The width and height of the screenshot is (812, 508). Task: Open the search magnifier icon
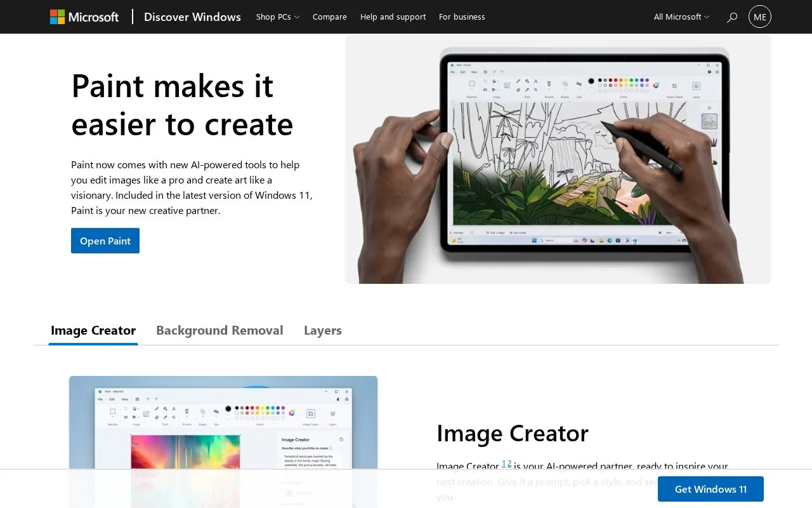pyautogui.click(x=732, y=17)
